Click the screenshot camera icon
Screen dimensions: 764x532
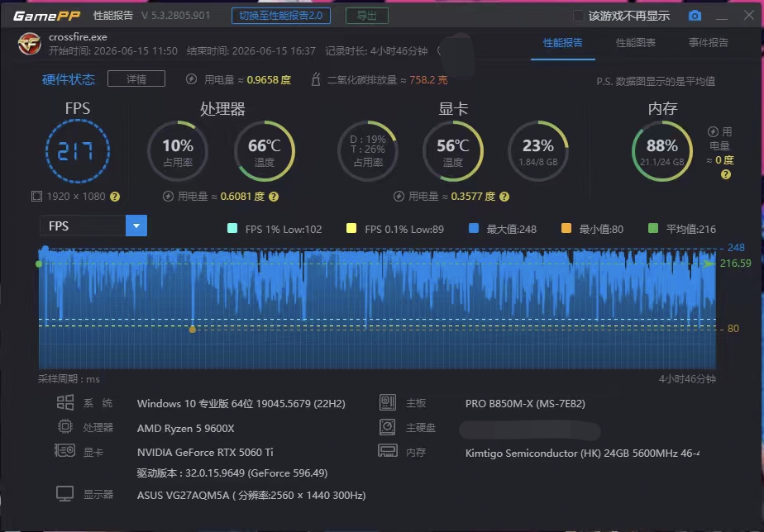695,16
